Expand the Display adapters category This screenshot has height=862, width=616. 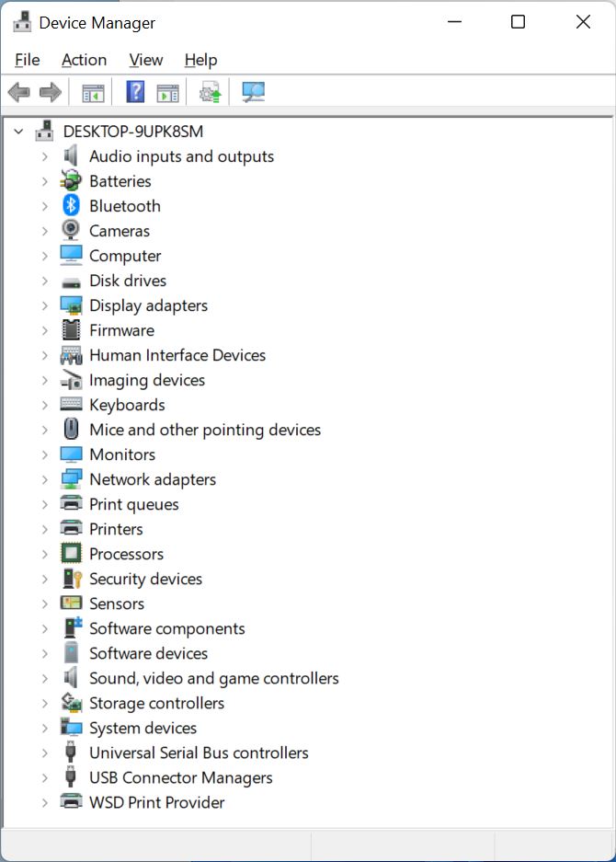(x=44, y=305)
